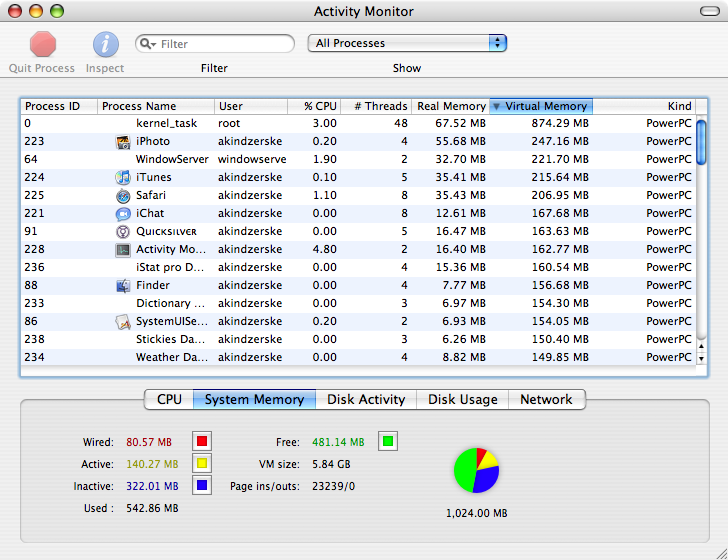The image size is (728, 560).
Task: Select the kernel_task process row
Action: (358, 124)
